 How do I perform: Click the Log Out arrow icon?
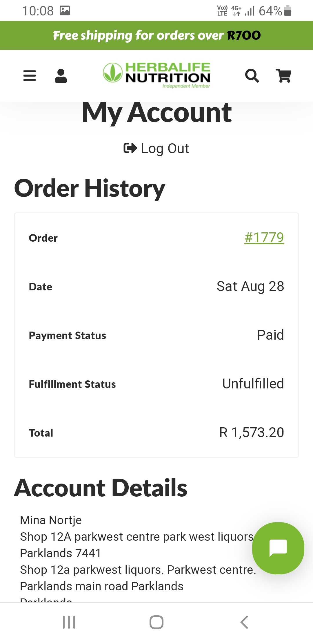[130, 148]
